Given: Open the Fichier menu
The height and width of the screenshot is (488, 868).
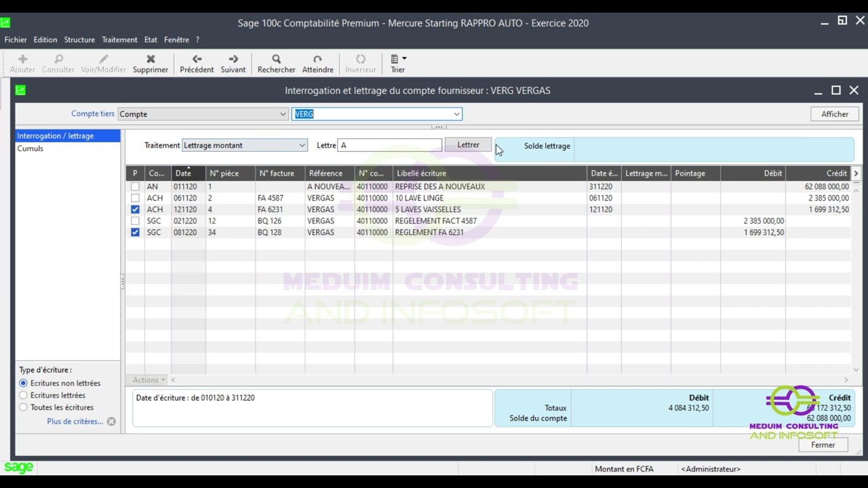Looking at the screenshot, I should coord(16,40).
